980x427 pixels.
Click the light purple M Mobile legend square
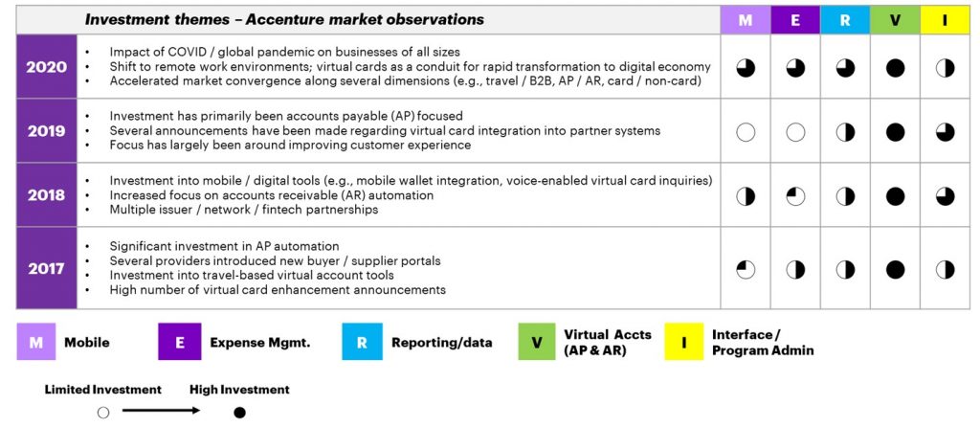(x=36, y=343)
